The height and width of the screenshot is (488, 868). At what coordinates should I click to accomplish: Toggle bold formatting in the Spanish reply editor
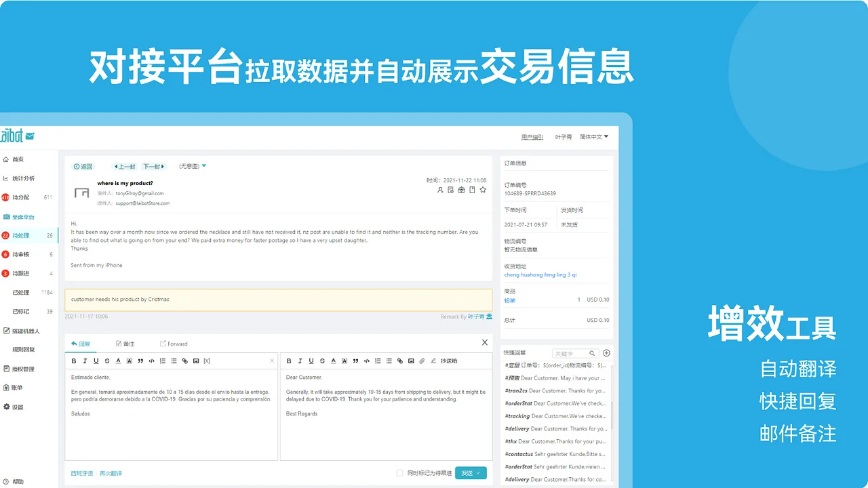click(74, 361)
